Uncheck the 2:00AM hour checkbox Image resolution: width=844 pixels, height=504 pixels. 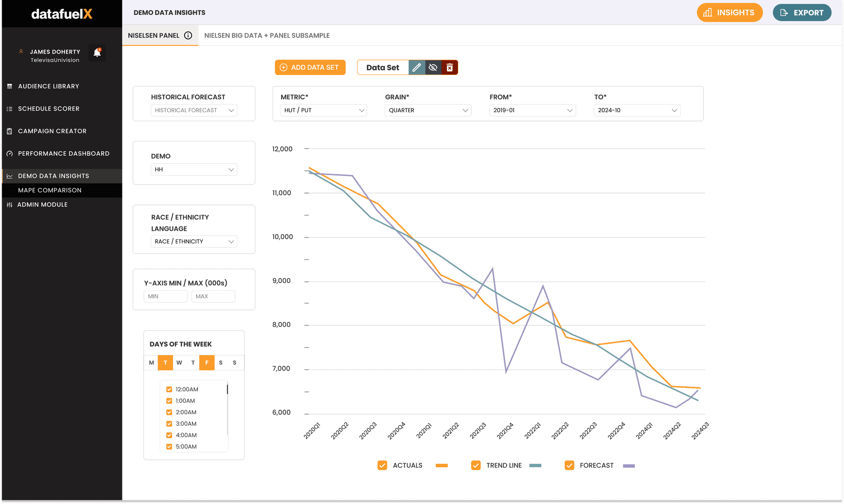(x=169, y=412)
